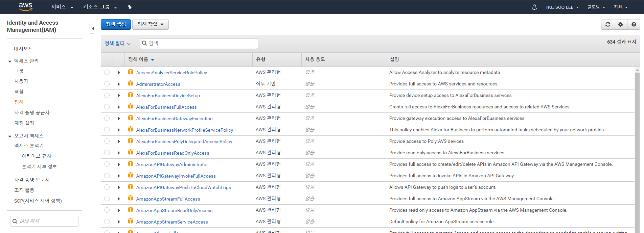The height and width of the screenshot is (233, 644).
Task: Click the AmazonAppStreamFullAccess policy icon
Action: (x=131, y=198)
